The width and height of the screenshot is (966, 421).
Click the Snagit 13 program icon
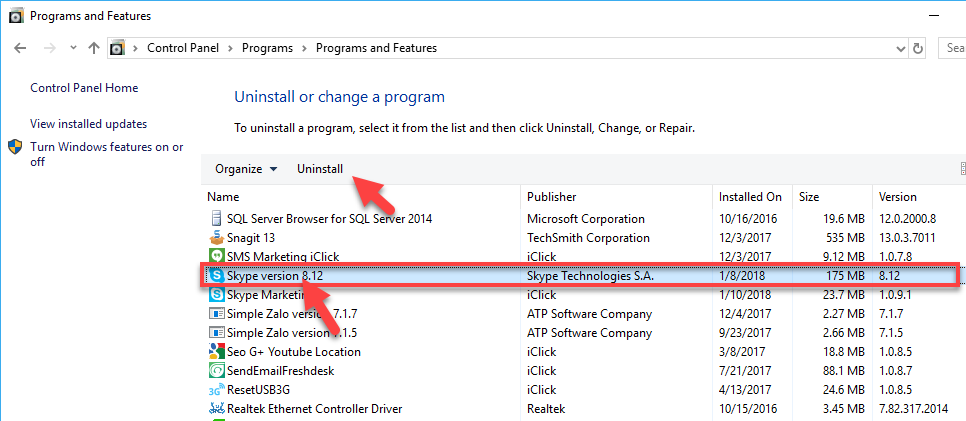[x=216, y=237]
